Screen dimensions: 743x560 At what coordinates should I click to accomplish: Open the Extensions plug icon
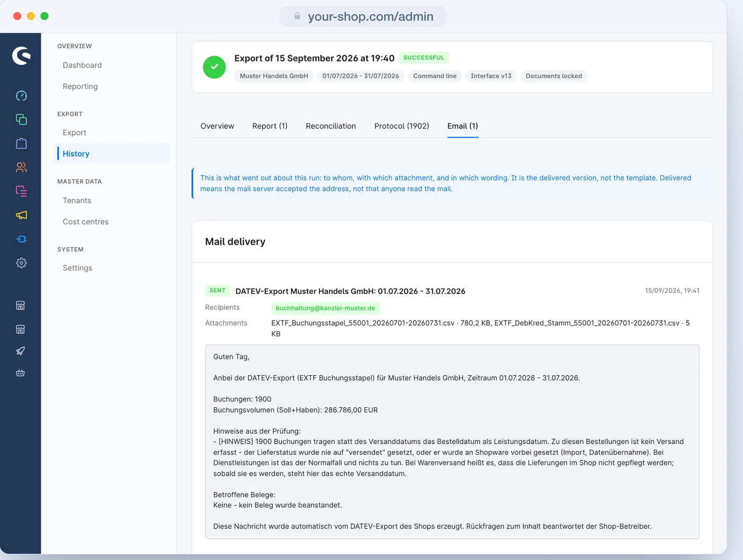21,239
